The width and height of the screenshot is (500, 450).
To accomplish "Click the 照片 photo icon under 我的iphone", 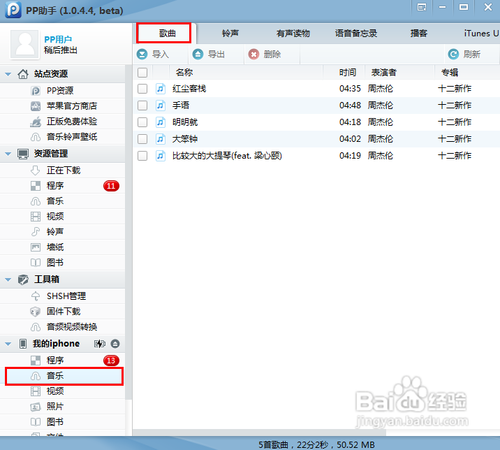I will [36, 407].
